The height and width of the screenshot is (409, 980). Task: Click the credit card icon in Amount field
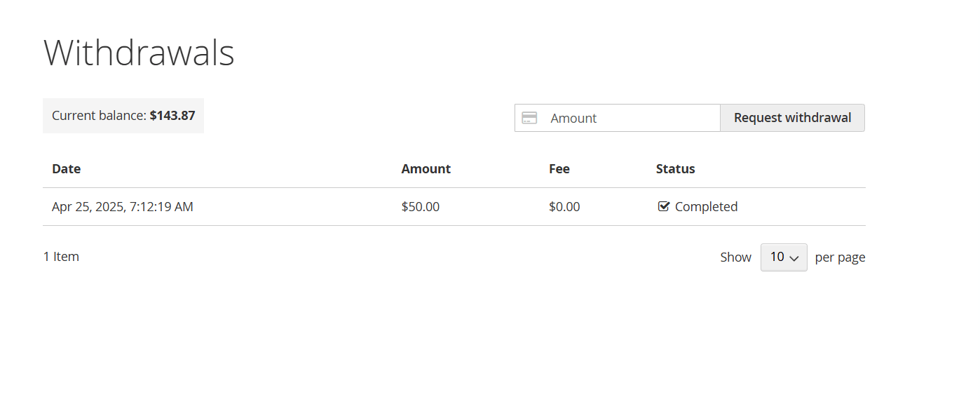coord(529,118)
